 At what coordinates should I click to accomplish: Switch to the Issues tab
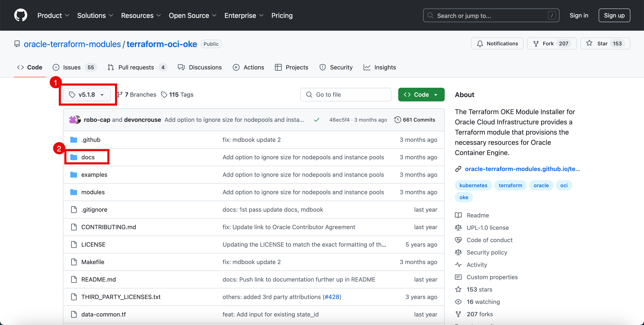72,67
